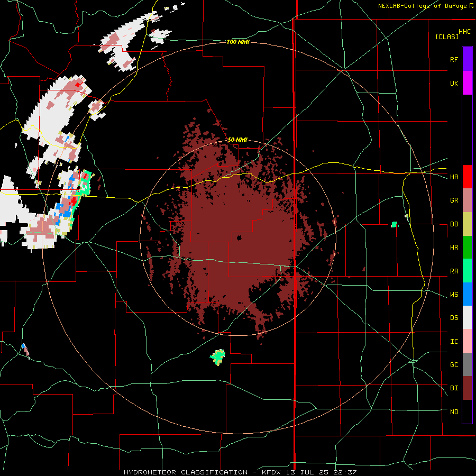Select the red HA legend swatch
476x476 pixels.
tap(467, 177)
